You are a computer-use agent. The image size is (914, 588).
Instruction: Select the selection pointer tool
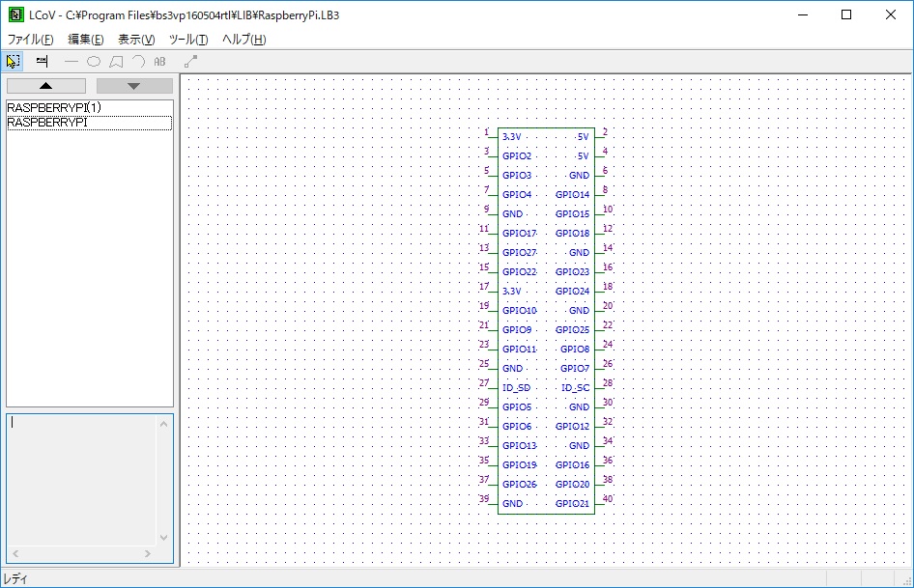(13, 61)
